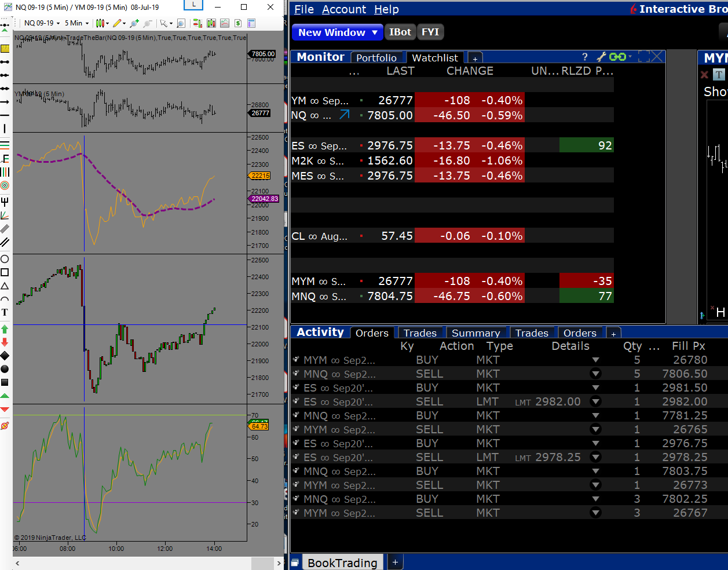Select the green Arrow Up marker
The image size is (728, 570).
click(x=5, y=329)
